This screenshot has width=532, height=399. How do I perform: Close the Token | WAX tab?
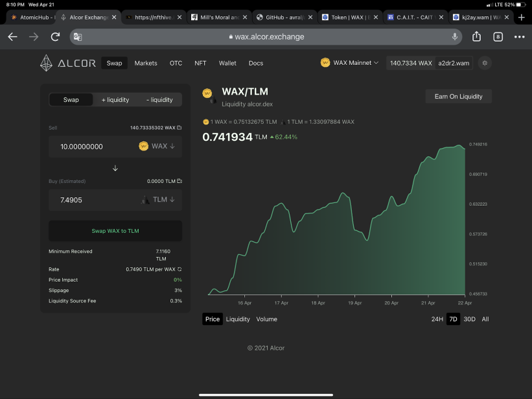coord(376,18)
